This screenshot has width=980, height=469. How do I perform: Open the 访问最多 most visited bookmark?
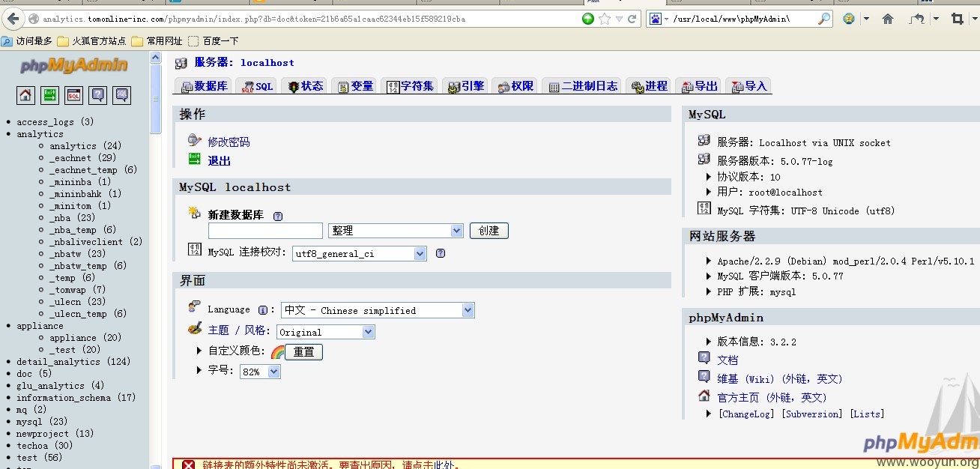pyautogui.click(x=28, y=41)
